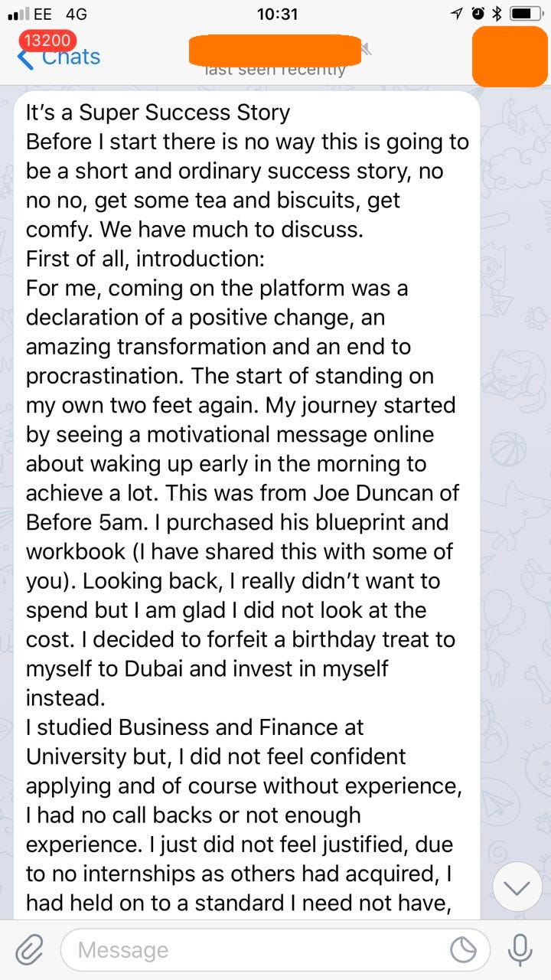Tap the back chevron arrow
Viewport: 551px width, 980px height.
point(24,60)
